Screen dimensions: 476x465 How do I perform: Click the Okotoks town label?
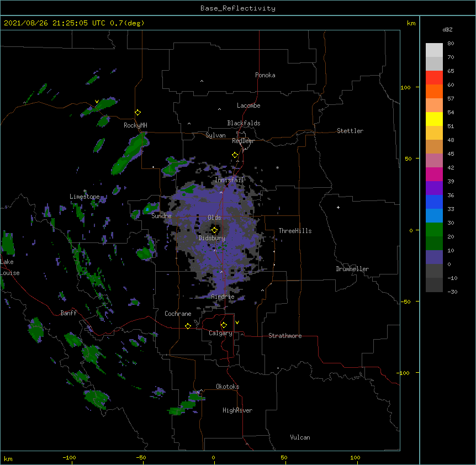click(x=228, y=387)
